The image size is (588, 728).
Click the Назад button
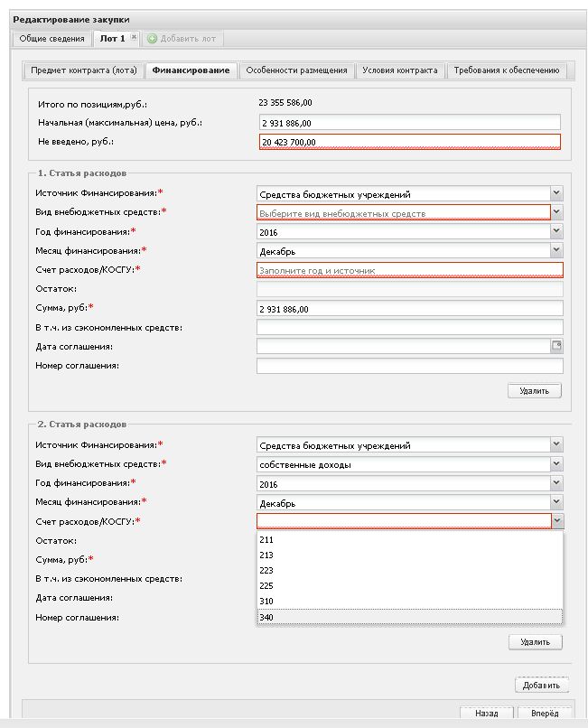coord(486,713)
